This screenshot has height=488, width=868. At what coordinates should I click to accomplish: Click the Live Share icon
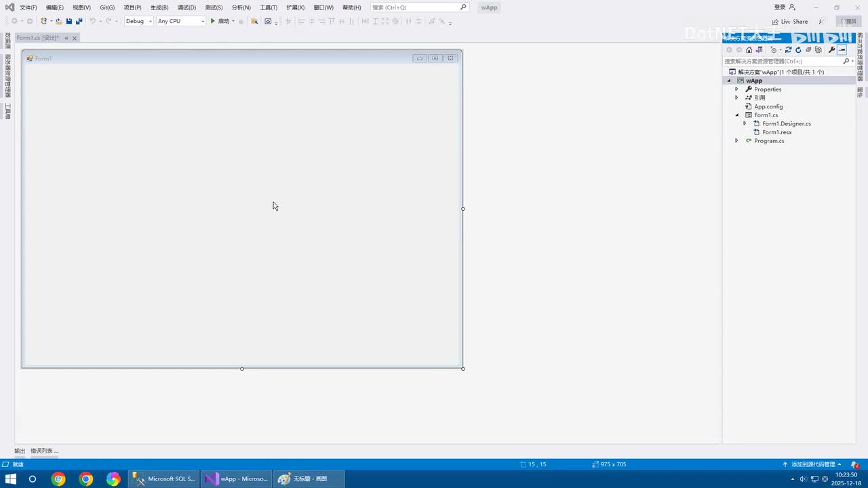tap(775, 22)
